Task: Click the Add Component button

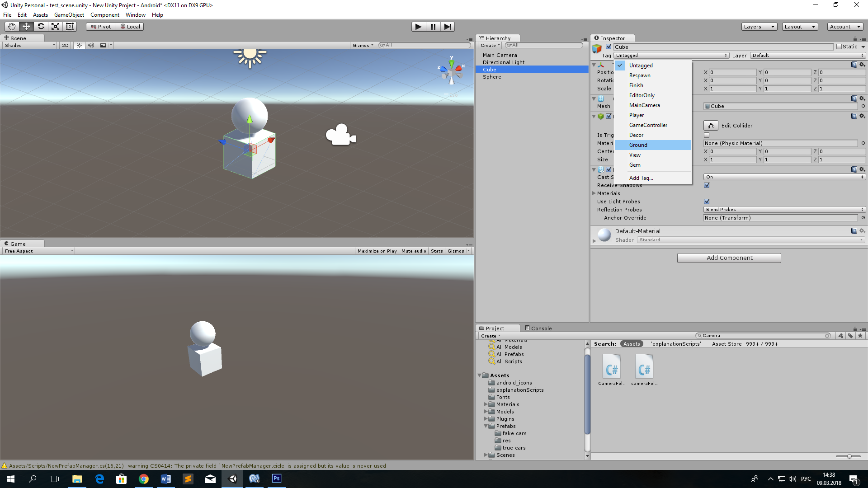Action: point(729,257)
